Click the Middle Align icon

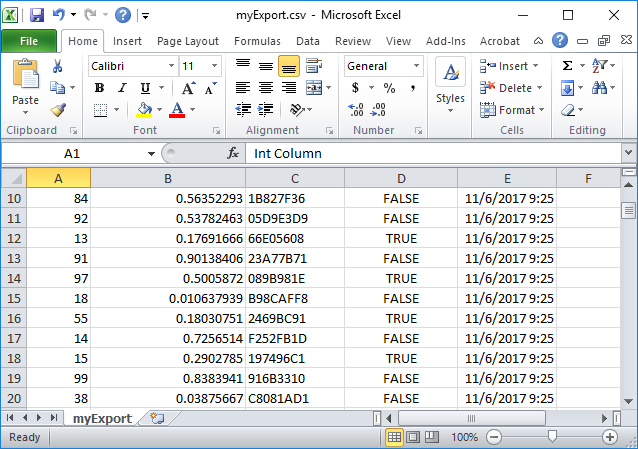pos(266,66)
